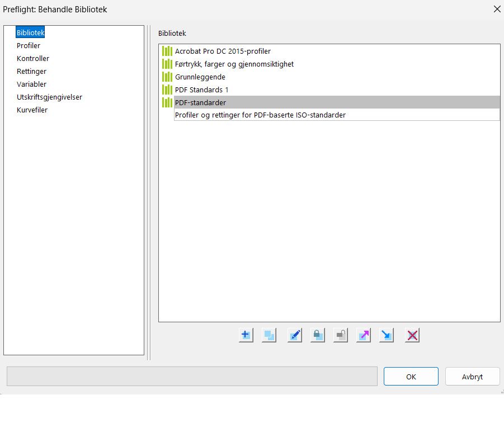Click the library icon beside PDF Standards 1
Screen dimensions: 504x423
click(167, 90)
